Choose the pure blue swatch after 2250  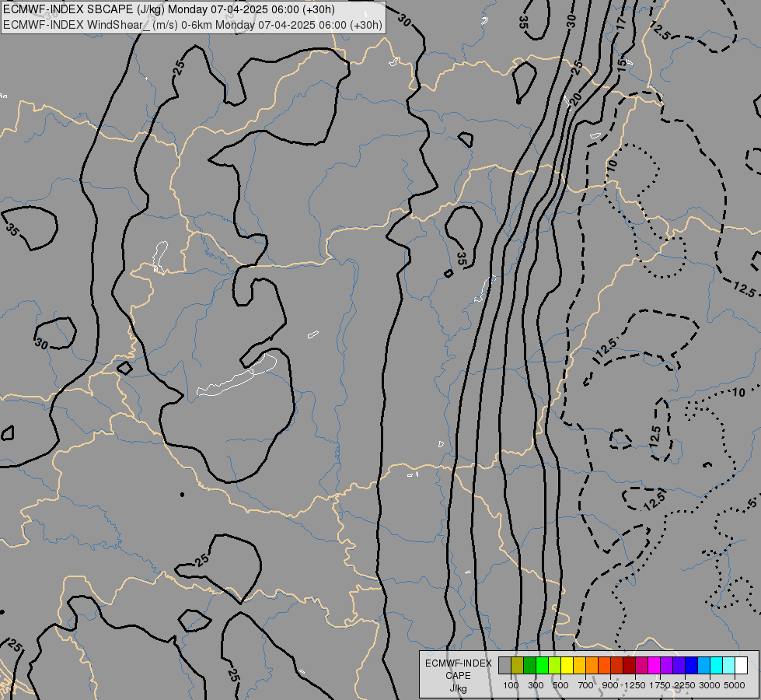click(691, 665)
